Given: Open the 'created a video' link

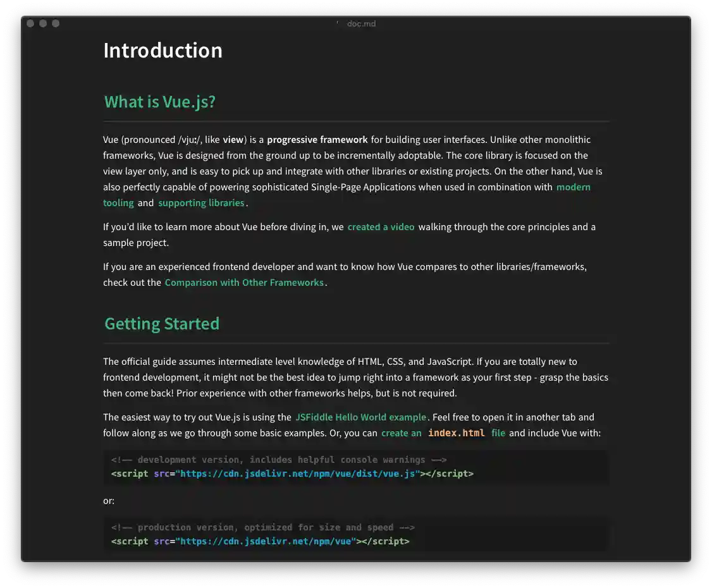Looking at the screenshot, I should (x=381, y=227).
